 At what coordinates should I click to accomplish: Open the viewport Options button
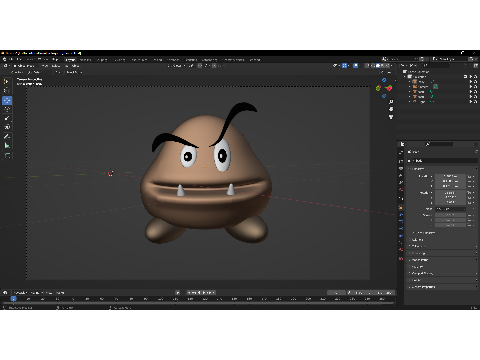point(387,72)
